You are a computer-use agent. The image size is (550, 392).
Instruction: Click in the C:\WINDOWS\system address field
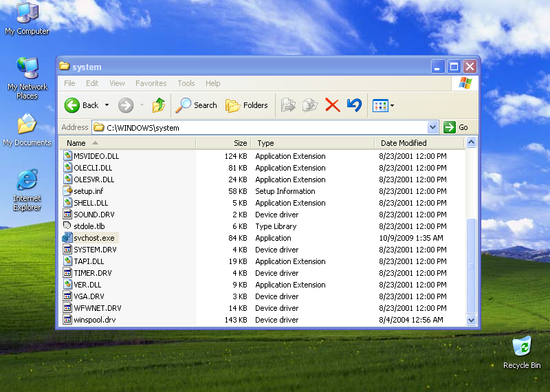261,127
